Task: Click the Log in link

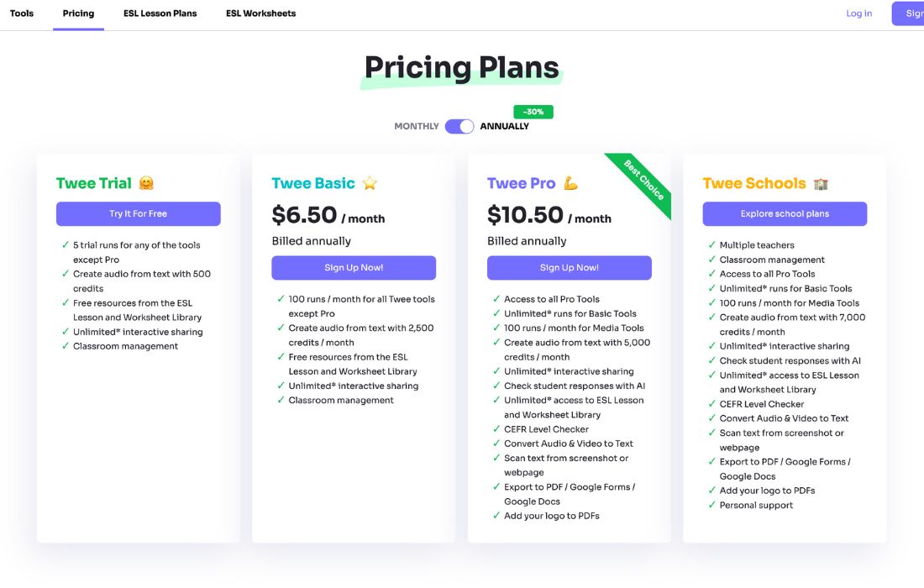Action: tap(858, 13)
